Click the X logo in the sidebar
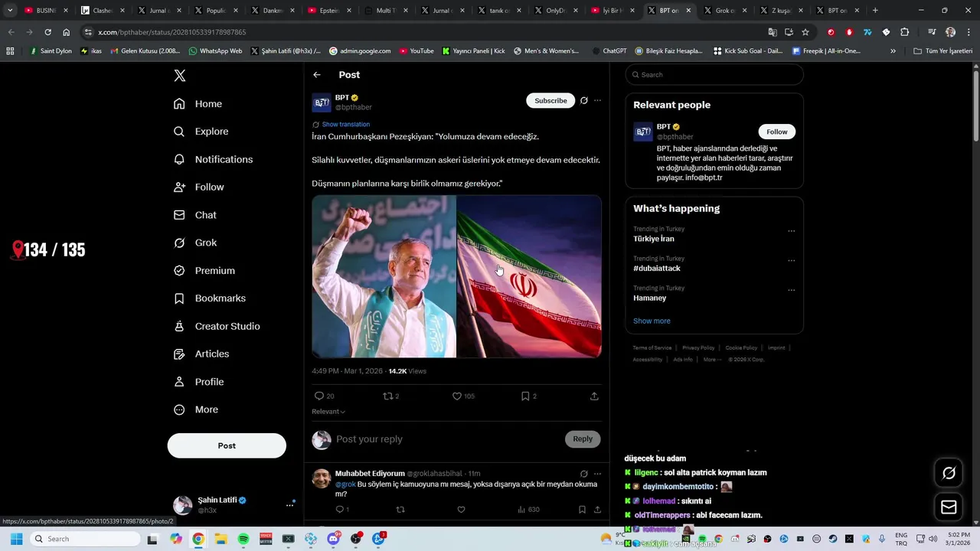The width and height of the screenshot is (980, 551). pyautogui.click(x=179, y=76)
